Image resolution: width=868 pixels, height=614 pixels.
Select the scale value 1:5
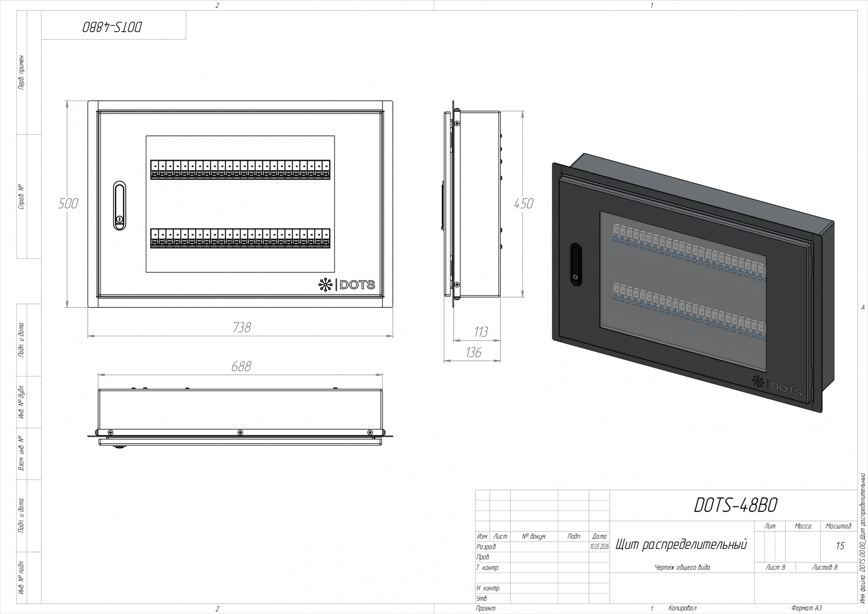pos(840,546)
